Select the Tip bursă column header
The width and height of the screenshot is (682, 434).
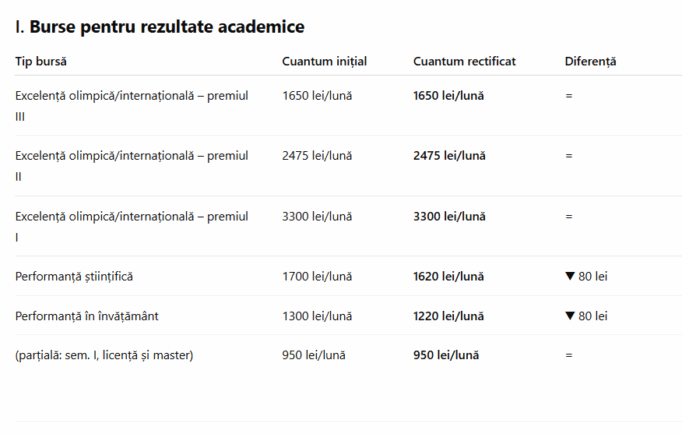[41, 61]
